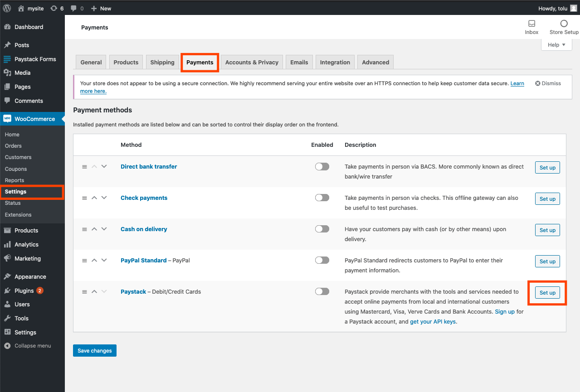580x392 pixels.
Task: Open the WordPress logo menu
Action: pyautogui.click(x=6, y=8)
